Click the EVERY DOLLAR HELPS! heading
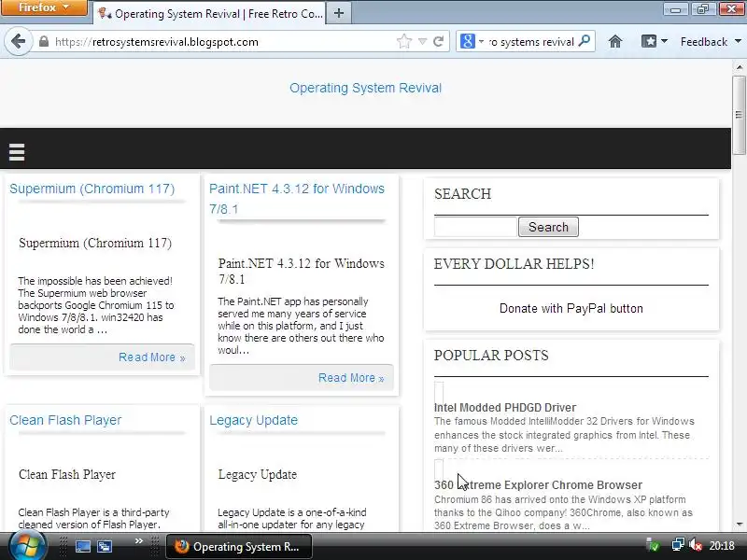 click(x=514, y=264)
